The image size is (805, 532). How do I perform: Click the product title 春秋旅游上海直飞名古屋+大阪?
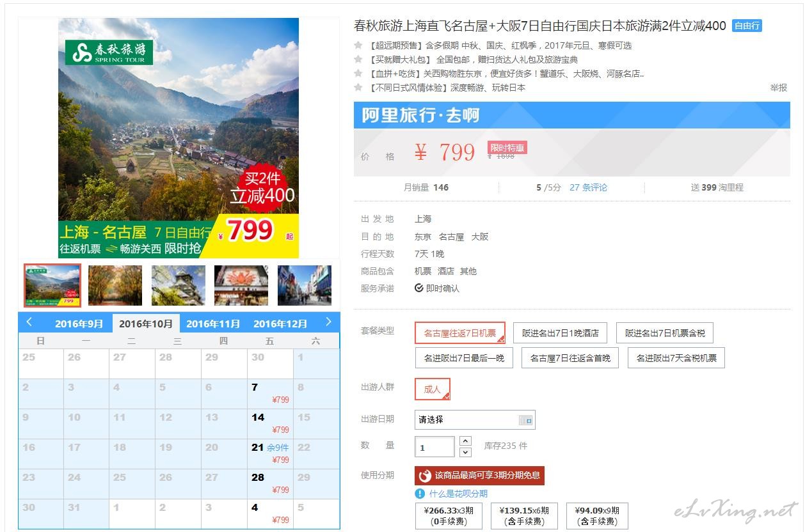540,26
